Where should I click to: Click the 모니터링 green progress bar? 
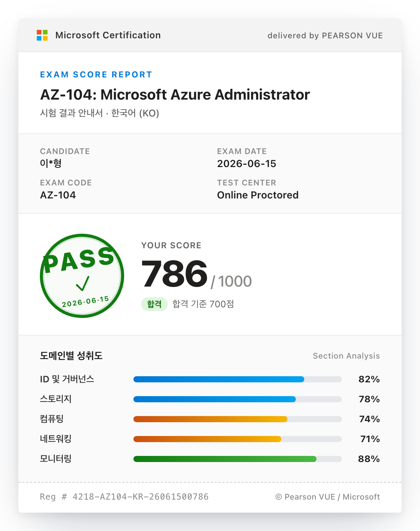(x=237, y=459)
